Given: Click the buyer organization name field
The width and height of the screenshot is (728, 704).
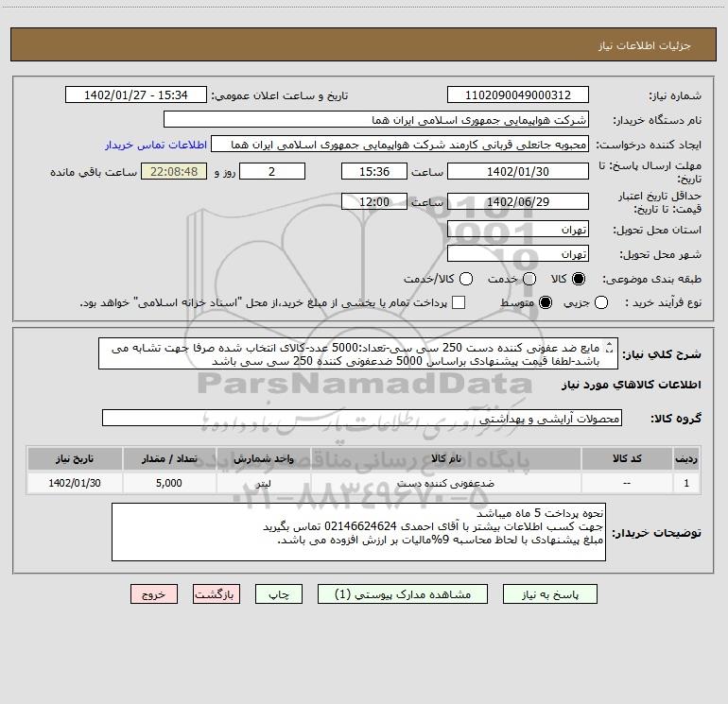Looking at the screenshot, I should pos(376,119).
